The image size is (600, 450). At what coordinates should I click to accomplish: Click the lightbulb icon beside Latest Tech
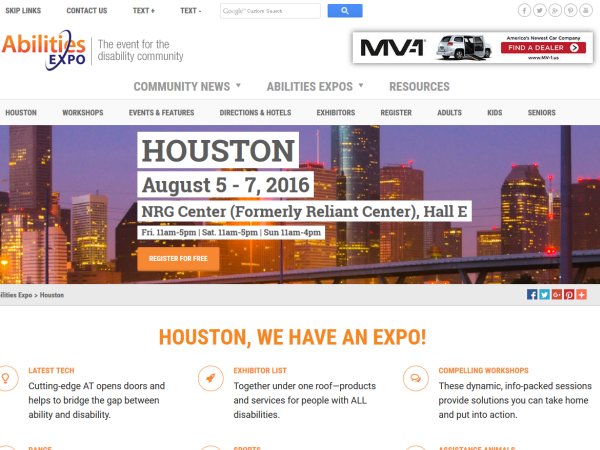point(5,378)
